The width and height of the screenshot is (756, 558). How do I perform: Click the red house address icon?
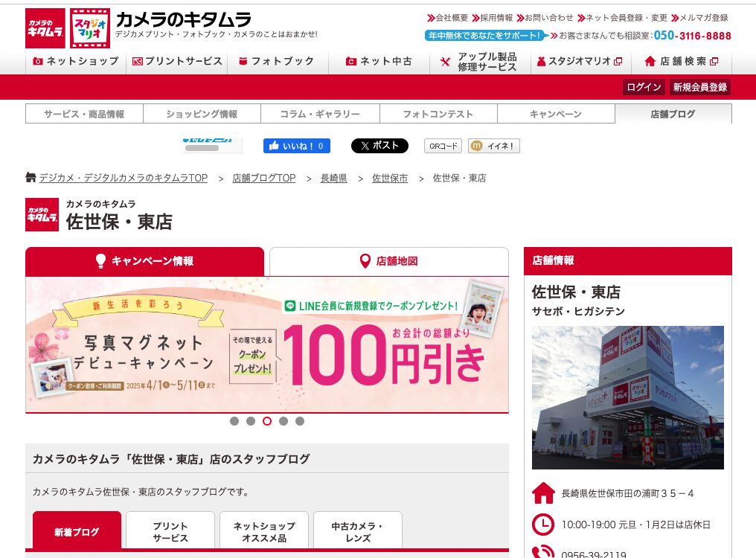(543, 493)
